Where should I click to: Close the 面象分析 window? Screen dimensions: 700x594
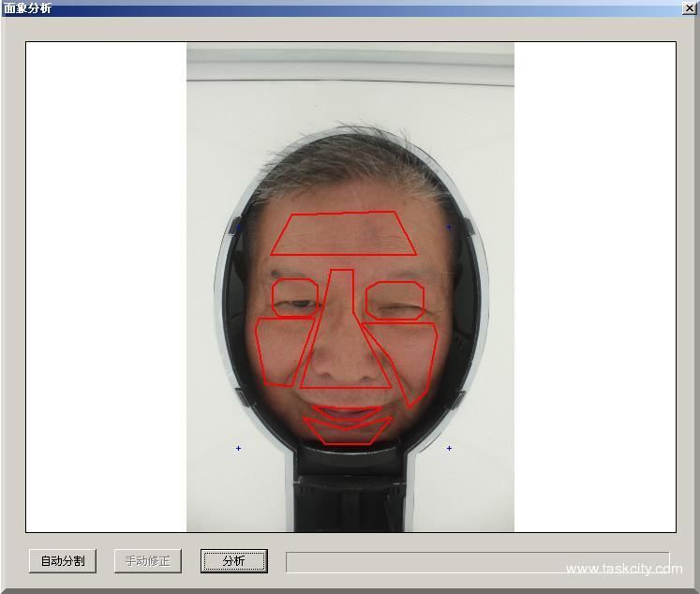pyautogui.click(x=690, y=8)
